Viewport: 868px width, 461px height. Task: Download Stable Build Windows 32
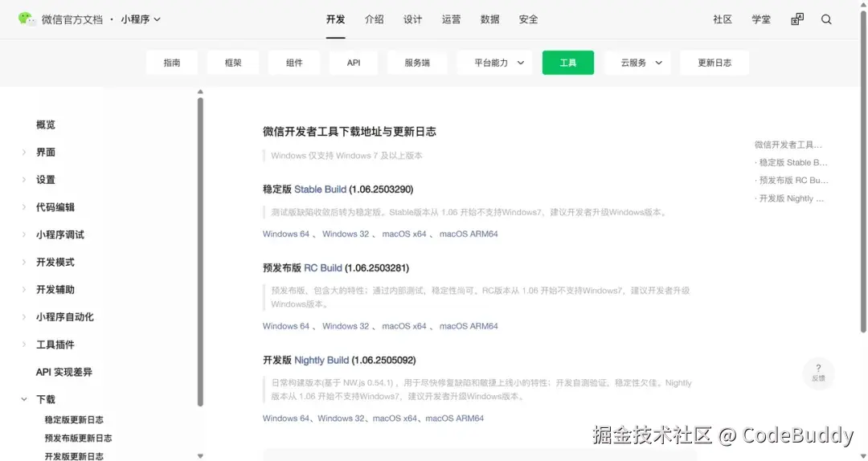tap(346, 234)
